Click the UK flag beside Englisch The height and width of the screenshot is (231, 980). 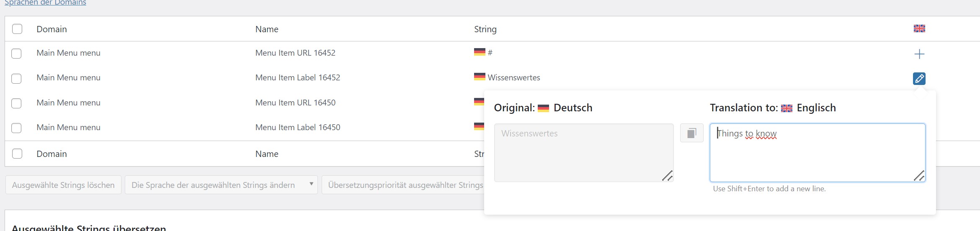787,108
